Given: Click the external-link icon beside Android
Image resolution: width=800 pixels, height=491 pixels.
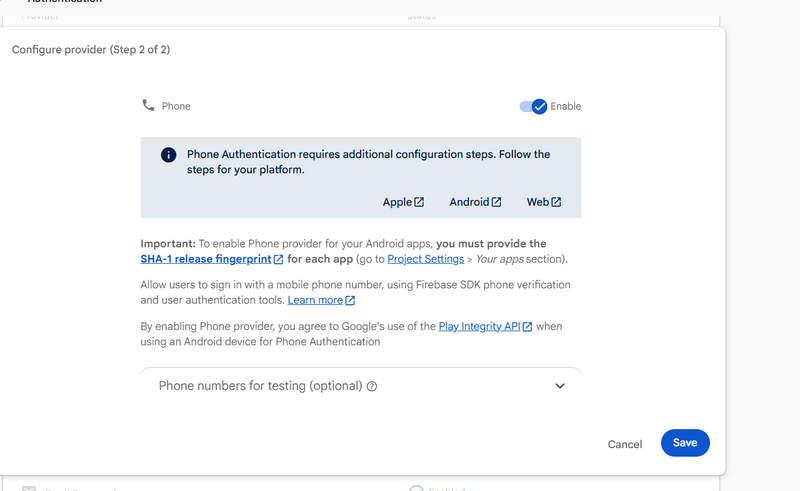Looking at the screenshot, I should (x=496, y=202).
